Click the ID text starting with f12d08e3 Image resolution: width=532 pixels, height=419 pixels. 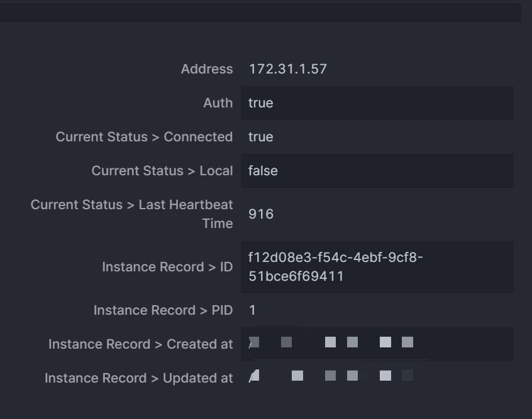click(335, 258)
